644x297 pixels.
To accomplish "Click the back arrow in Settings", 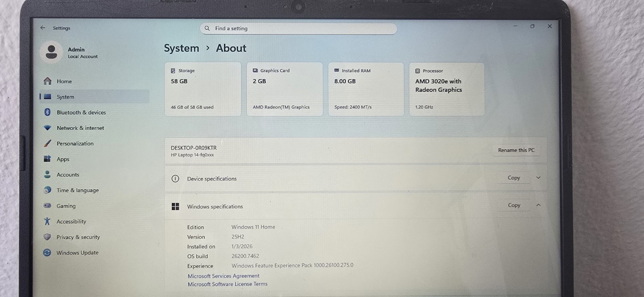I will point(43,28).
